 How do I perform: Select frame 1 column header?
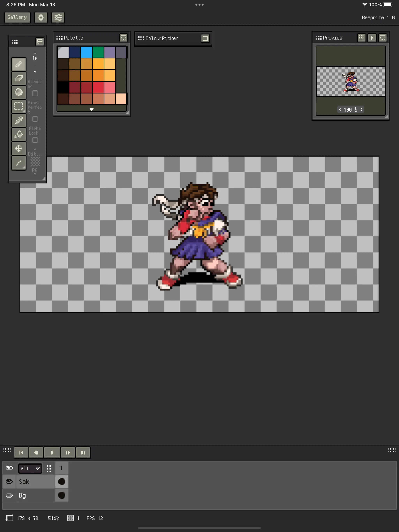[62, 468]
